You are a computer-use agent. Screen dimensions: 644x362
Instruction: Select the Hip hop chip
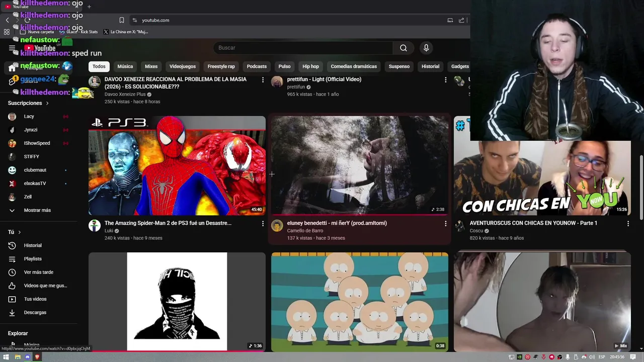(x=310, y=66)
